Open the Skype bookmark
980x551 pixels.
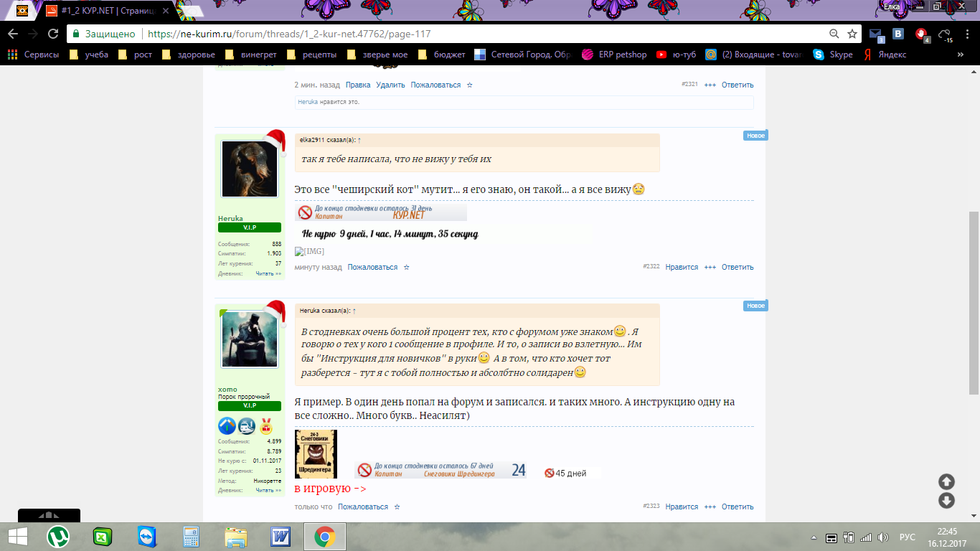[833, 55]
